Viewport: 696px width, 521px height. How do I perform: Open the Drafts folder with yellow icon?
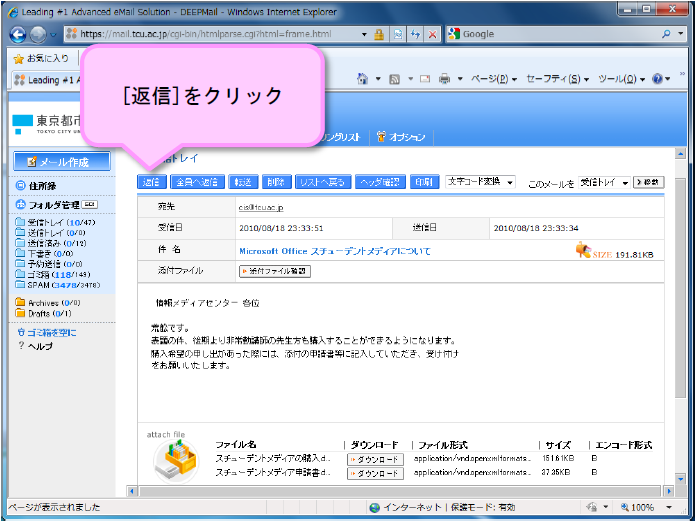coord(43,313)
